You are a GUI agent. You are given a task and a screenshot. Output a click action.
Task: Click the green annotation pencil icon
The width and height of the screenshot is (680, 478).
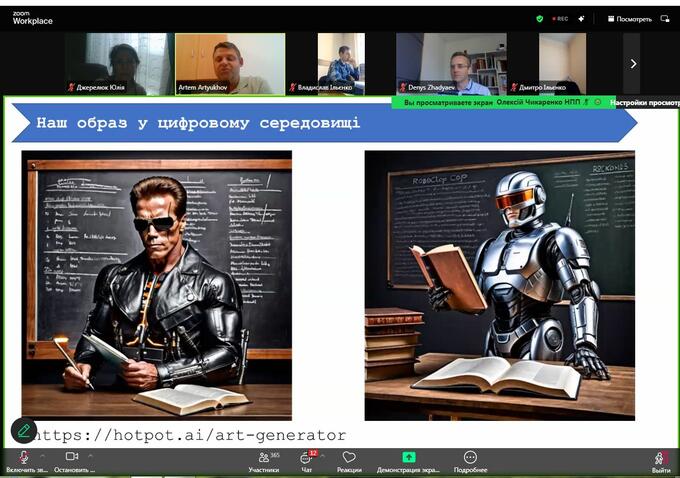[24, 430]
